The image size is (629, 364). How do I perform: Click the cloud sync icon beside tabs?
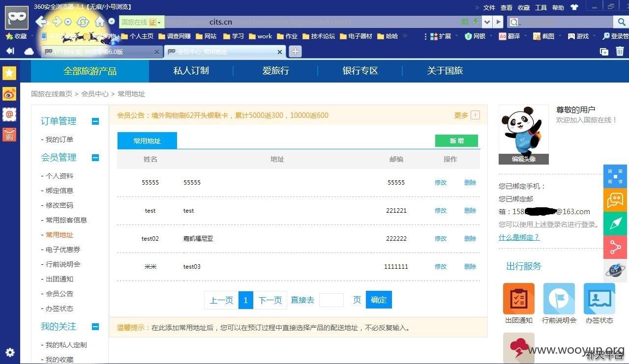[29, 51]
